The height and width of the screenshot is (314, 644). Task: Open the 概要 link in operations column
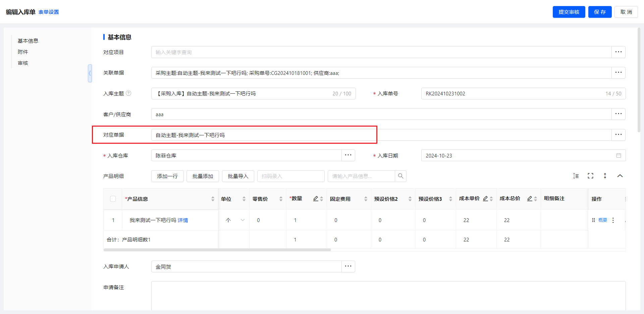click(603, 220)
